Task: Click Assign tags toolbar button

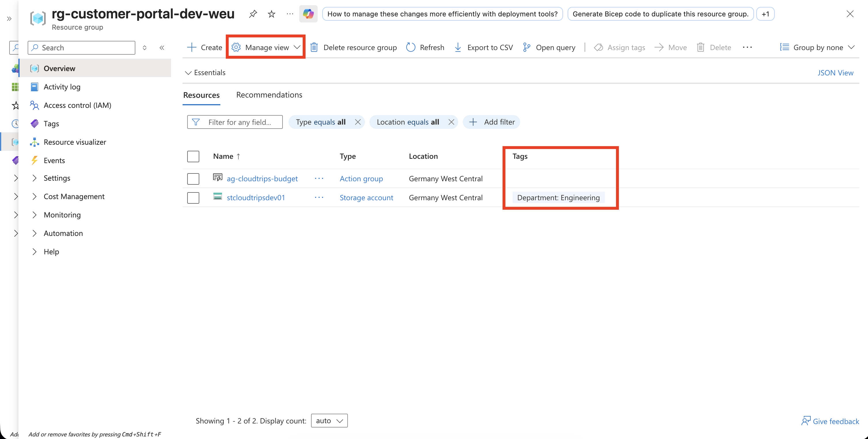Action: [x=619, y=47]
